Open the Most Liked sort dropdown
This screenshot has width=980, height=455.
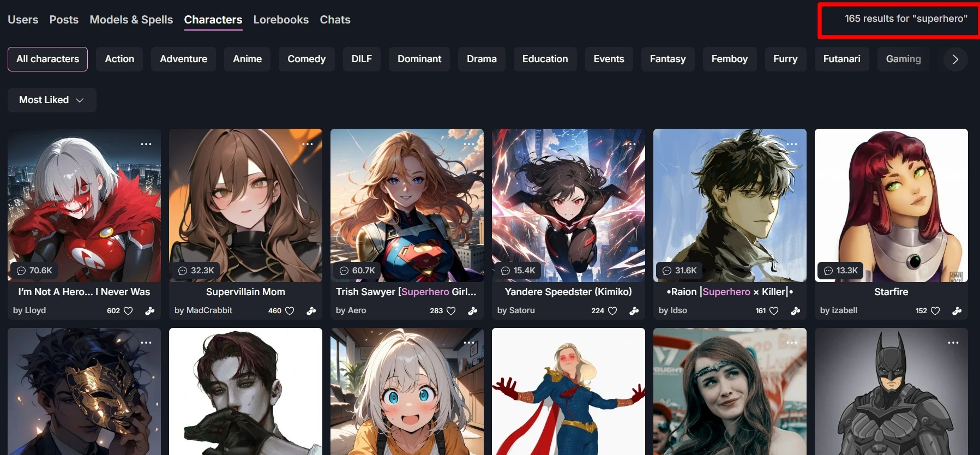click(52, 100)
